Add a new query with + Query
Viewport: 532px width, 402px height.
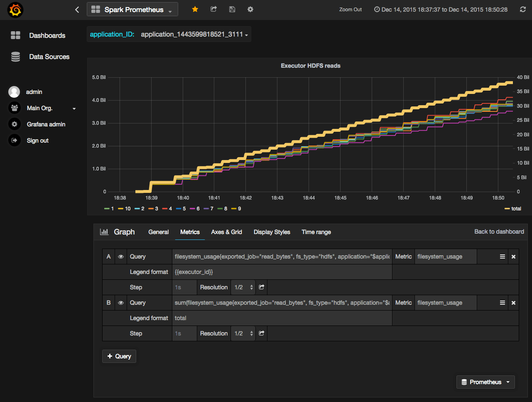tap(119, 356)
